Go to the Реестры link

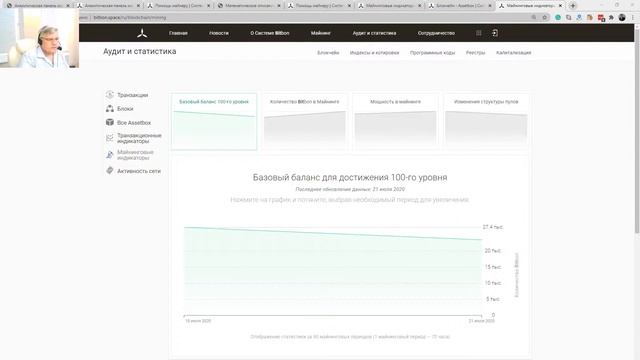tap(476, 53)
